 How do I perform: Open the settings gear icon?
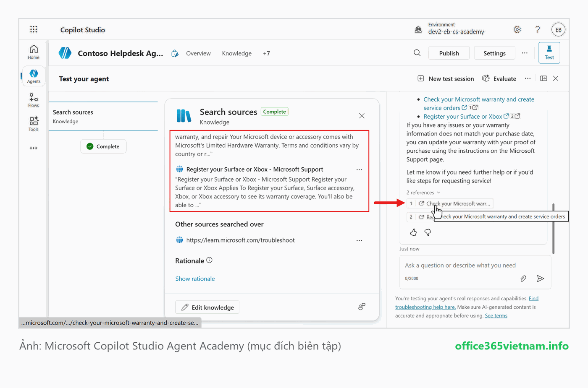517,29
